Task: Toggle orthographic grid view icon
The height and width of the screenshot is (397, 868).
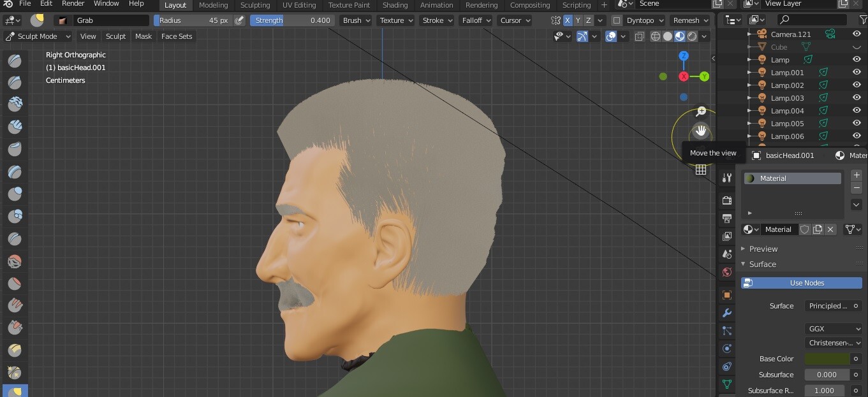Action: click(x=701, y=170)
